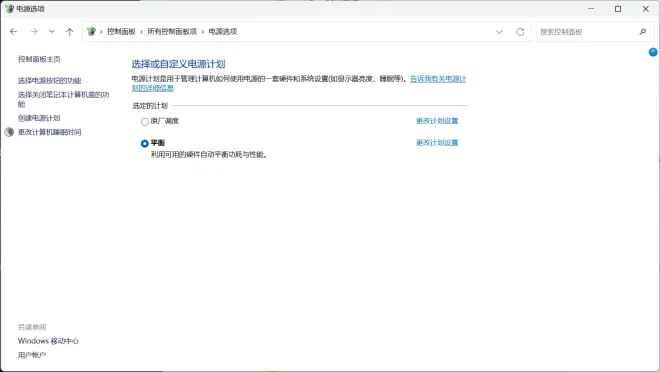Click the forward navigation arrow

pyautogui.click(x=34, y=32)
